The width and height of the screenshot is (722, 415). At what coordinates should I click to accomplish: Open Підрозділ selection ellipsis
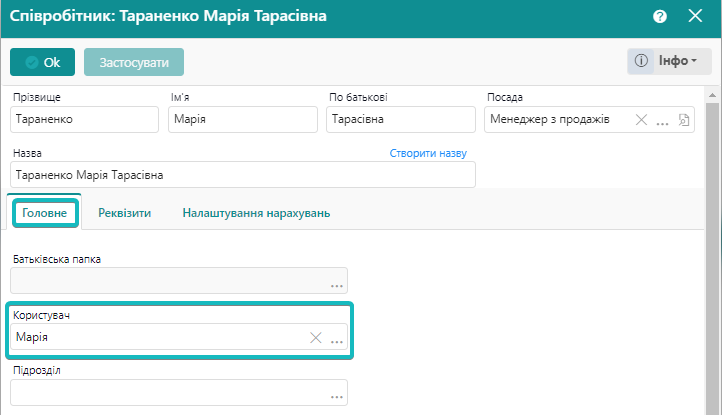coord(337,394)
